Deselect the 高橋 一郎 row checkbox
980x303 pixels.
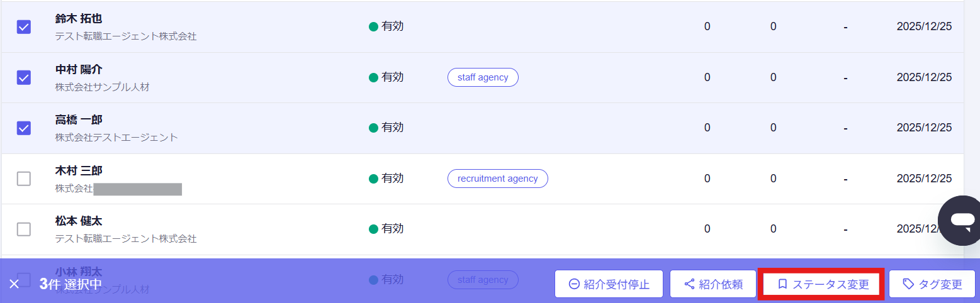[23, 128]
